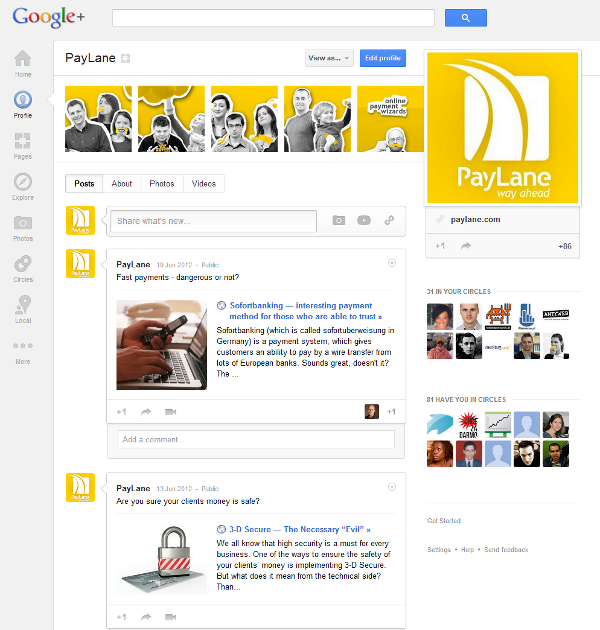This screenshot has width=600, height=630.
Task: Click the 19 Jun 2012 post date
Action: pos(174,265)
